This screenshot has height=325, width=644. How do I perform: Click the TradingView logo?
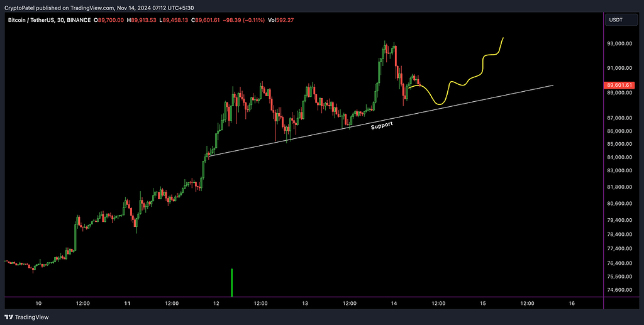[x=26, y=317]
